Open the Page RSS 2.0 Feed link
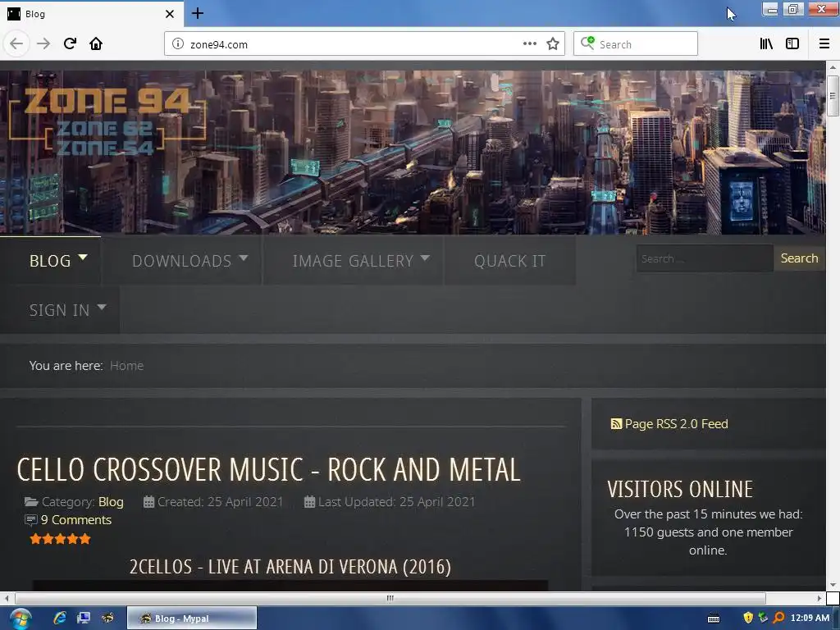 tap(676, 424)
